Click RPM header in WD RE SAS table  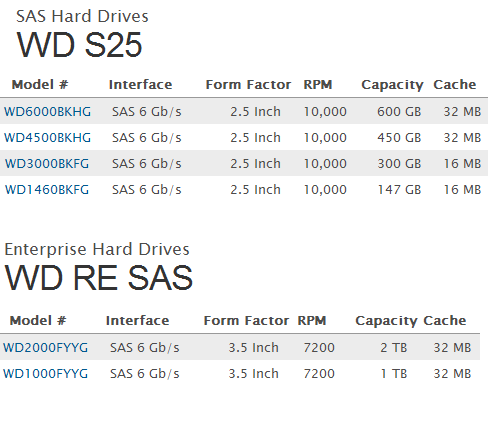pyautogui.click(x=312, y=321)
